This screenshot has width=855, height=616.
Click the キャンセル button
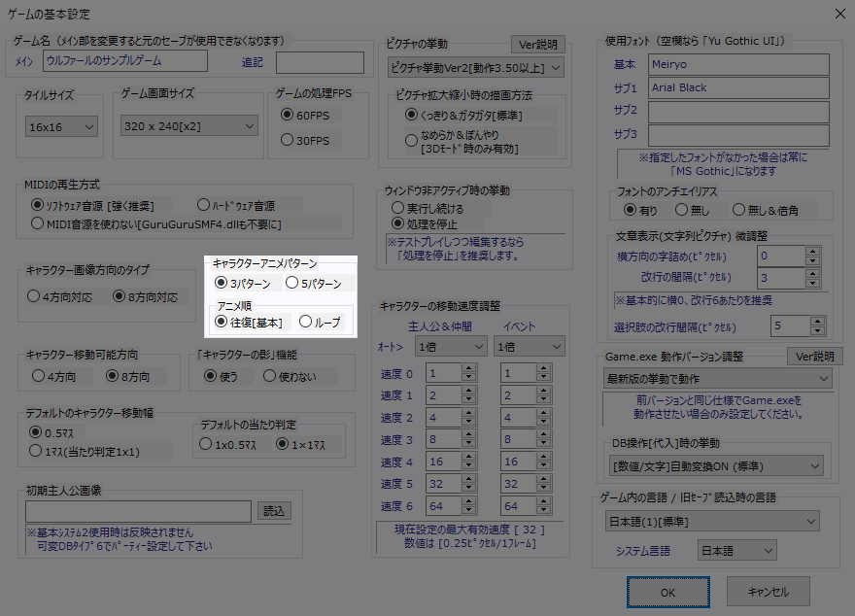[x=769, y=592]
